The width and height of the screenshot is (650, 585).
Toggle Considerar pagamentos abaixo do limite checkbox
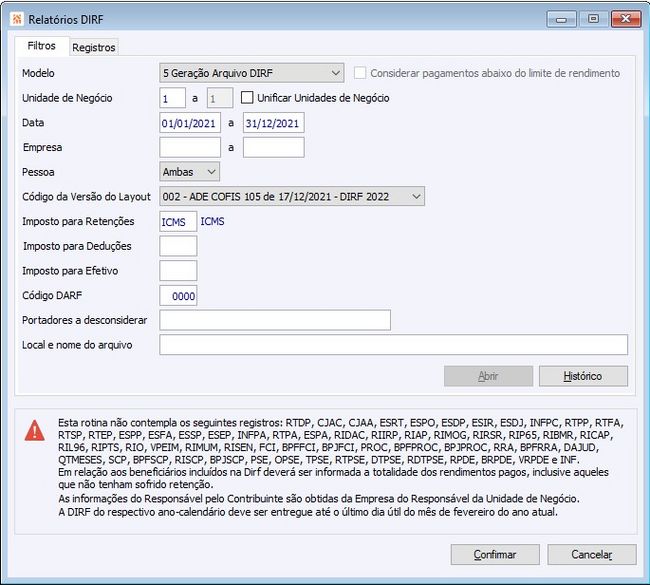point(360,73)
